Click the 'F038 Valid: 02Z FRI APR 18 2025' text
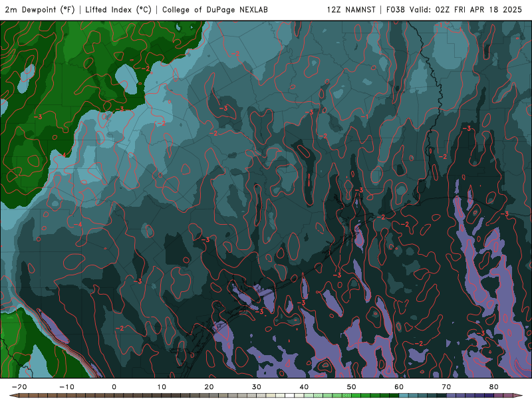Image resolution: width=532 pixels, height=399 pixels. [454, 10]
